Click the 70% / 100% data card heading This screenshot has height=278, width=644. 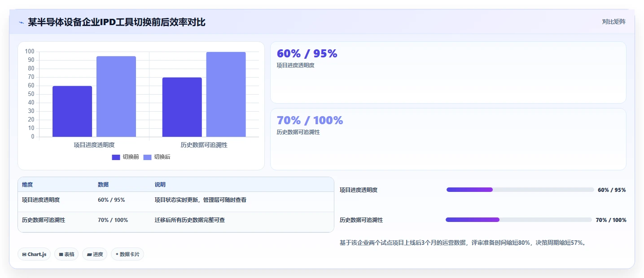(310, 120)
